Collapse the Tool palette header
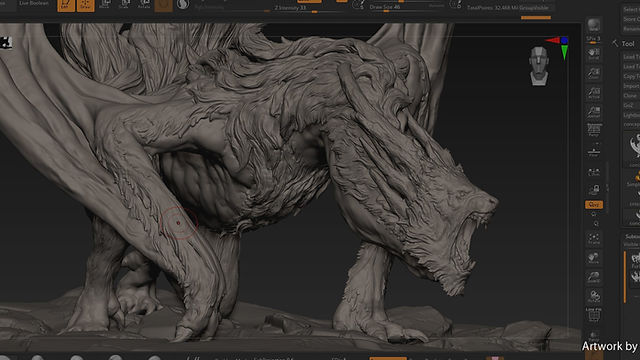Viewport: 640px width, 360px height. (628, 44)
